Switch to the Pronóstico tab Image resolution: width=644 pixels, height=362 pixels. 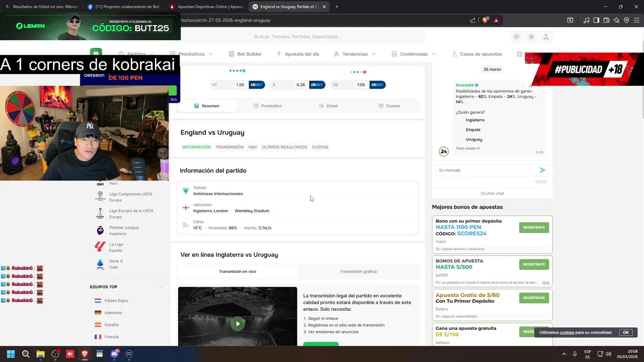(x=268, y=106)
